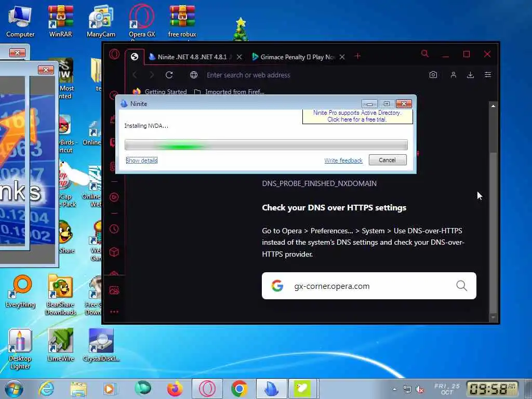Select the Desktop Lighter shortcut
This screenshot has width=532, height=399.
coord(20,349)
